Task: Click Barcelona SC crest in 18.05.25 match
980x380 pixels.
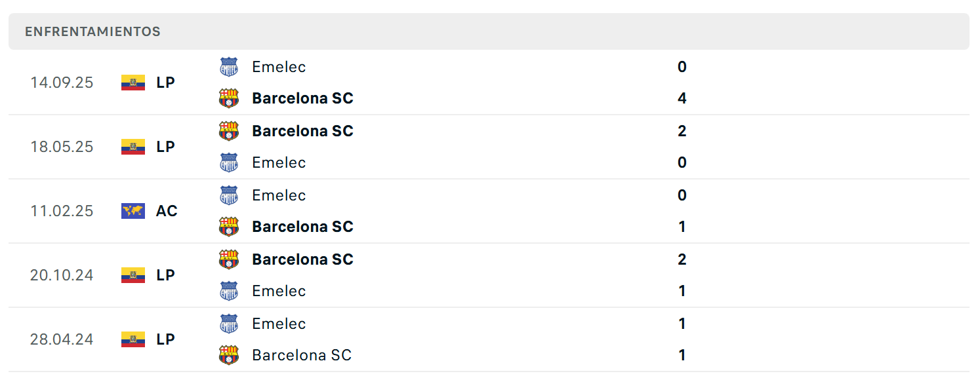Action: [228, 131]
